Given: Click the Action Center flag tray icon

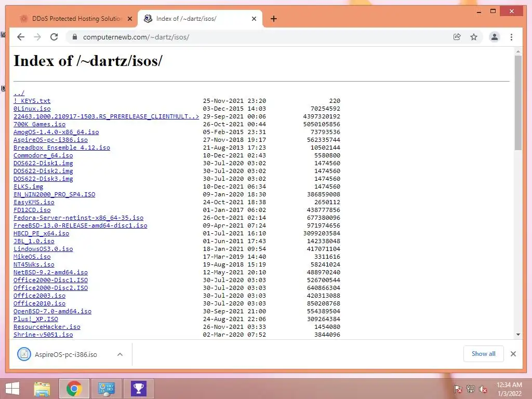Looking at the screenshot, I should coord(458,389).
